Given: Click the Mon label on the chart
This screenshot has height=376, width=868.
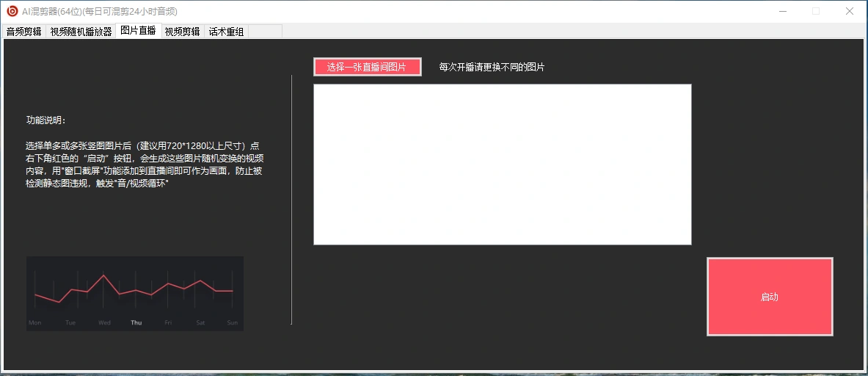Looking at the screenshot, I should pyautogui.click(x=34, y=322).
